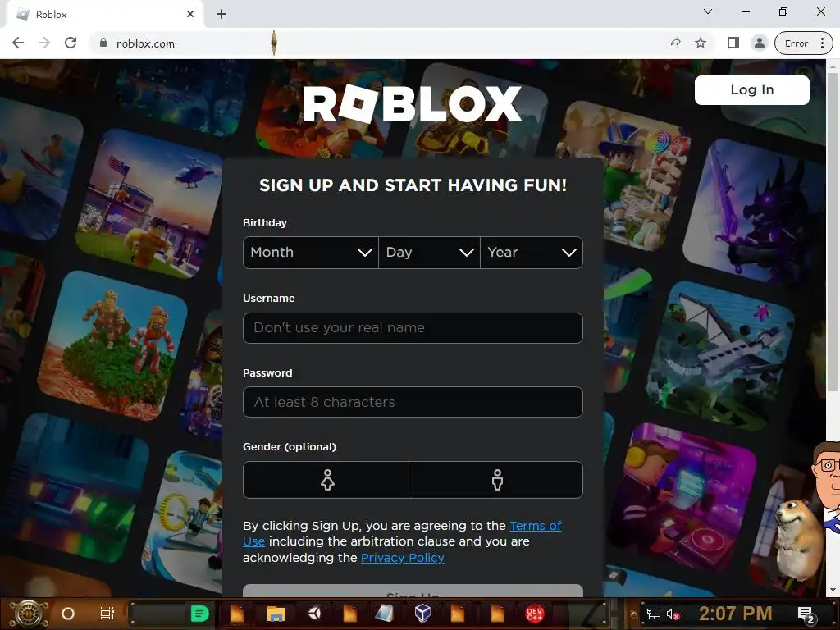Open the Terms of Use link
The image size is (840, 630).
(535, 526)
